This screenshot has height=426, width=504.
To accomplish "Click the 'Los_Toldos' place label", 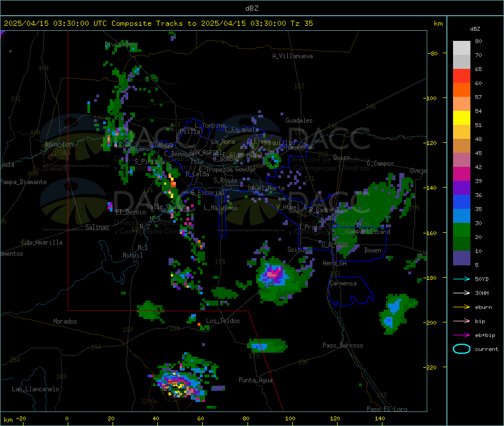I will [223, 321].
